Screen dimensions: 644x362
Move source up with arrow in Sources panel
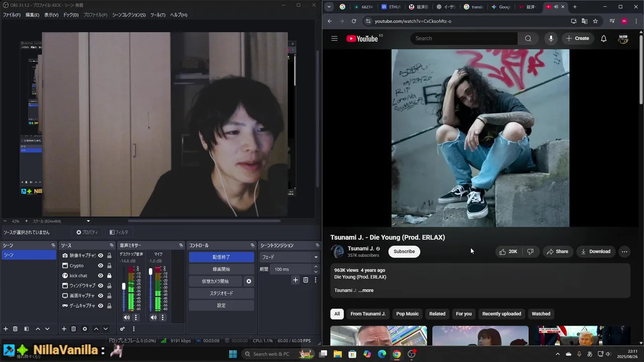pyautogui.click(x=96, y=329)
